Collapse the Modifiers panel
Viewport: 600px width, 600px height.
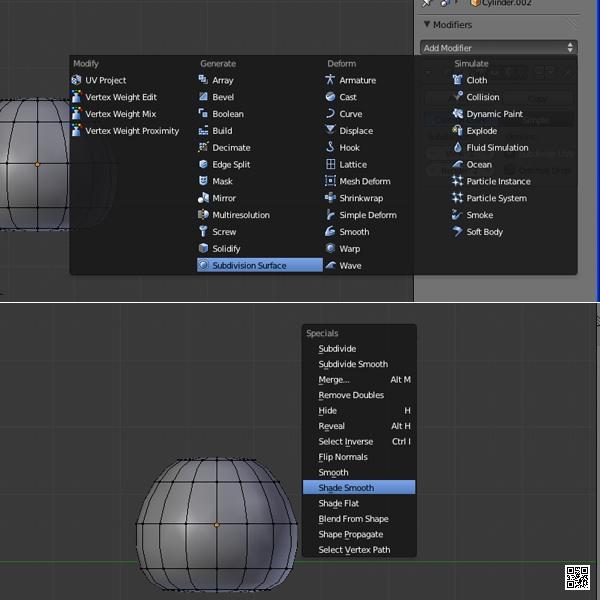click(428, 24)
